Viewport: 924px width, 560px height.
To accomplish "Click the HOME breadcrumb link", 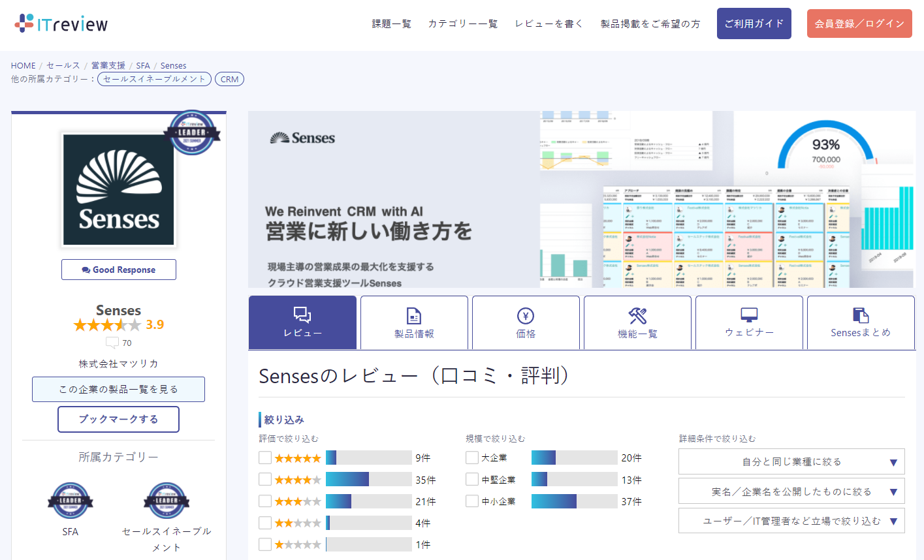I will (x=24, y=65).
